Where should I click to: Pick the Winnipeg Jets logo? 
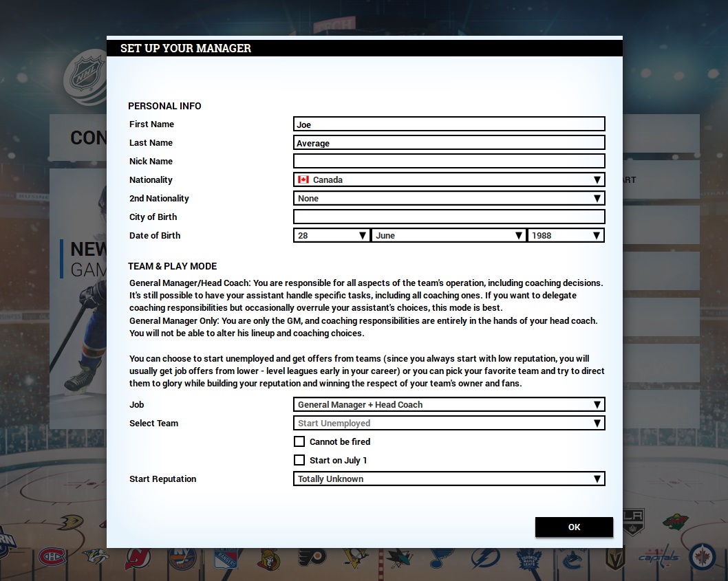point(703,557)
